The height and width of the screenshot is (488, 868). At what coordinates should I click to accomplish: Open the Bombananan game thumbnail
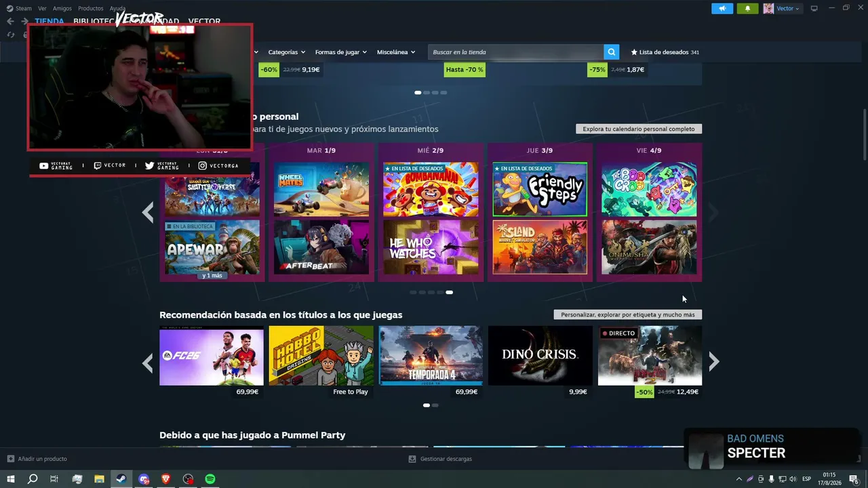(431, 189)
